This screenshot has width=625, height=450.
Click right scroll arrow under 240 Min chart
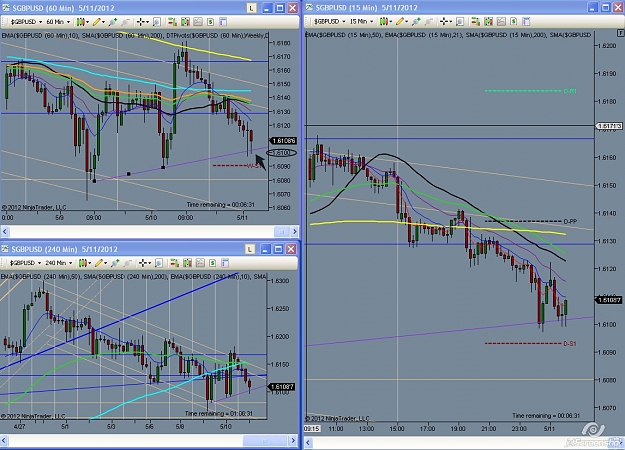[293, 440]
